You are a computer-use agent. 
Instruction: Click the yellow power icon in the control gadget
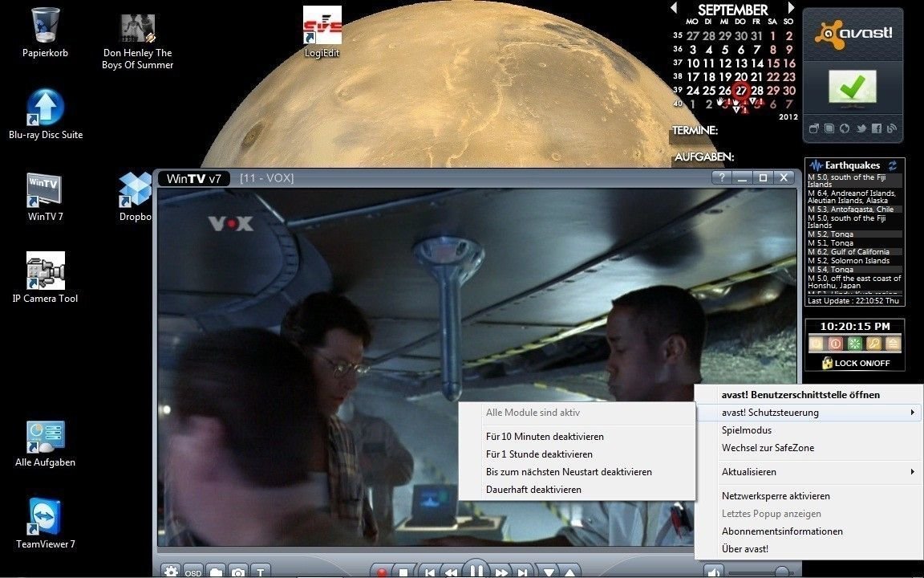point(816,344)
